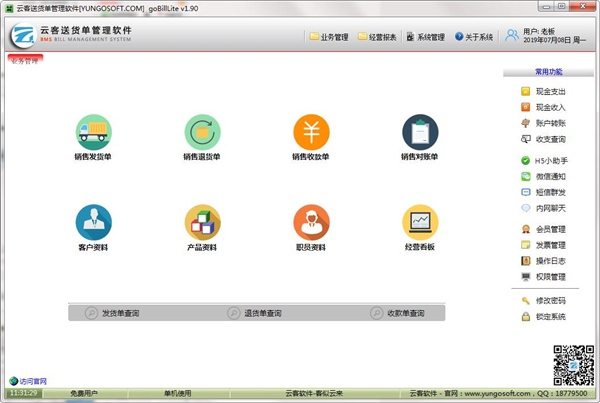Screen dimensions: 600x403
Task: Click the 会员管理 badge icon
Action: [x=526, y=229]
